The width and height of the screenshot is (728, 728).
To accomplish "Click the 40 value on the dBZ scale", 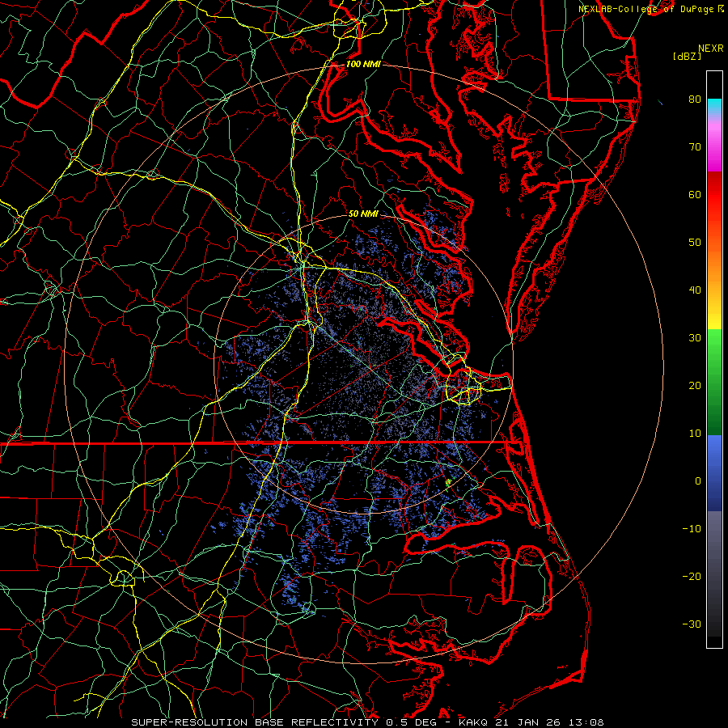I will (x=695, y=290).
